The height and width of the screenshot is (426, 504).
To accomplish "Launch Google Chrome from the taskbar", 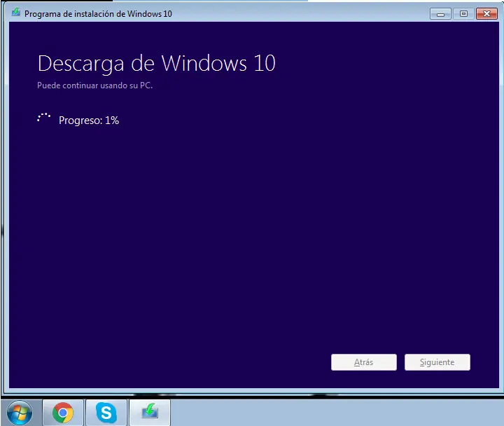I will [63, 413].
